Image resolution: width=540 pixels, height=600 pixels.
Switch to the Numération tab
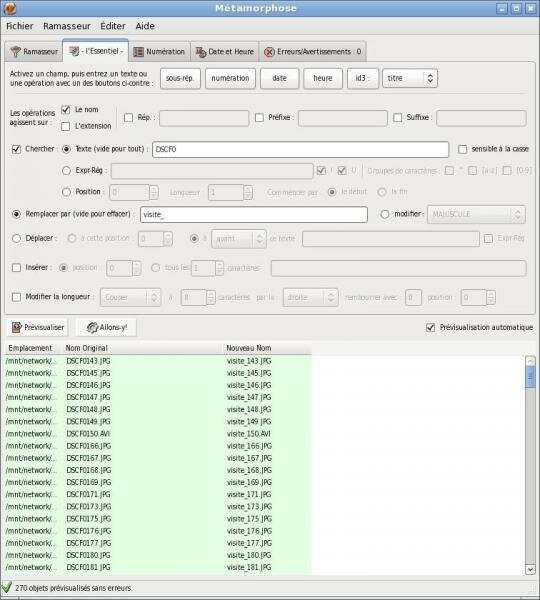159,52
